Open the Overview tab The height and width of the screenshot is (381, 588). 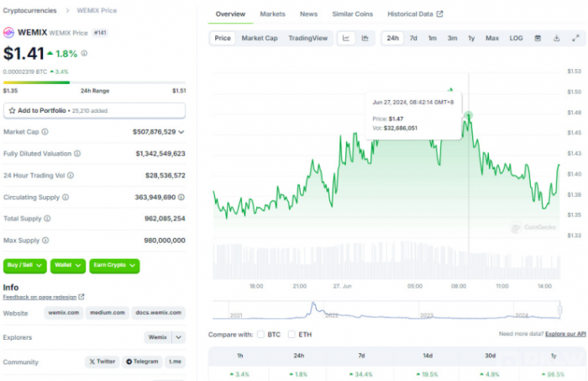(230, 14)
